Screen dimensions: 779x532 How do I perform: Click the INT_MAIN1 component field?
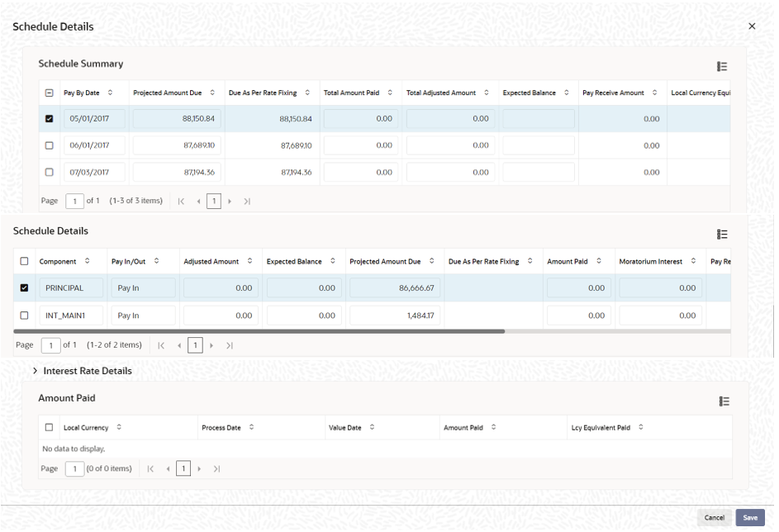pos(71,316)
